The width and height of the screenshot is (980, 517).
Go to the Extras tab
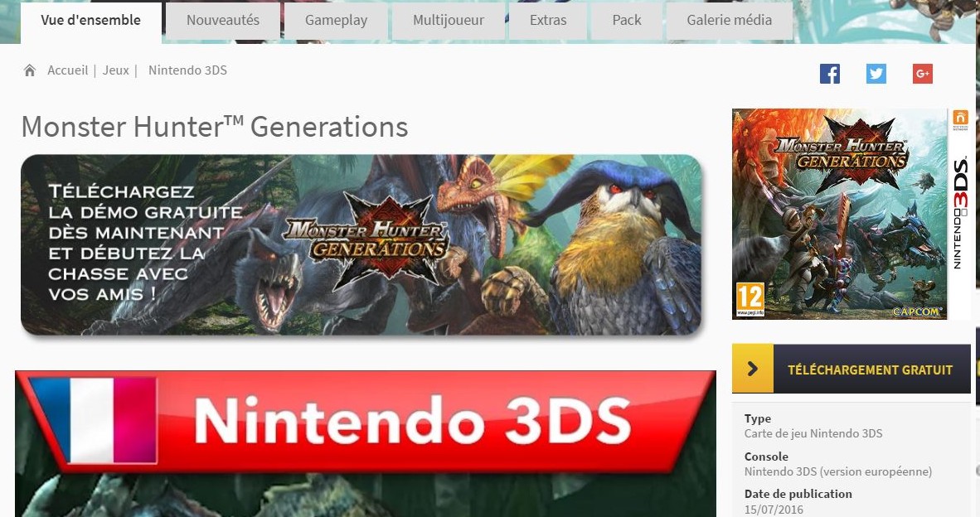click(x=548, y=21)
